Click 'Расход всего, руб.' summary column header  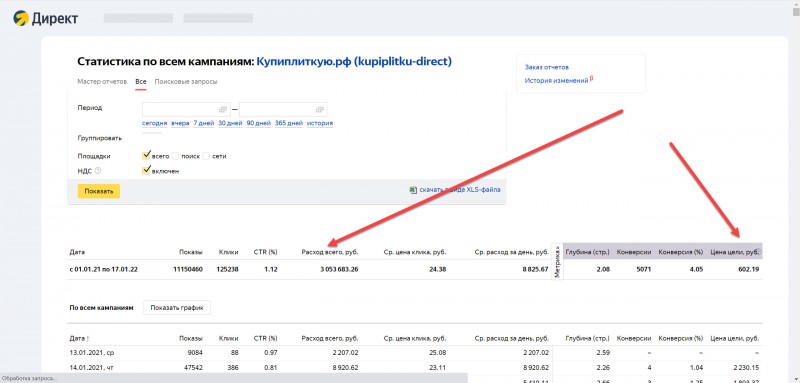click(330, 252)
